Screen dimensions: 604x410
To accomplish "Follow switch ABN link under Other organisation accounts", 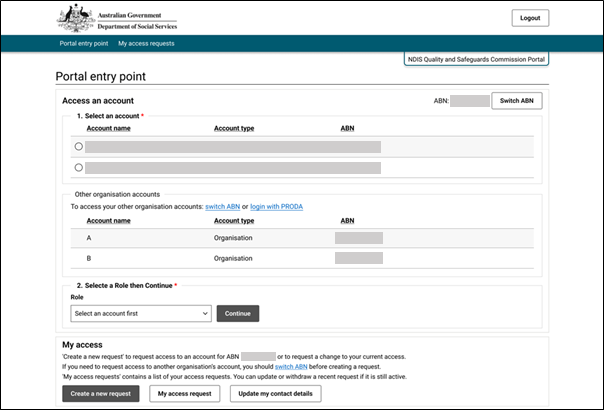I will 224,206.
